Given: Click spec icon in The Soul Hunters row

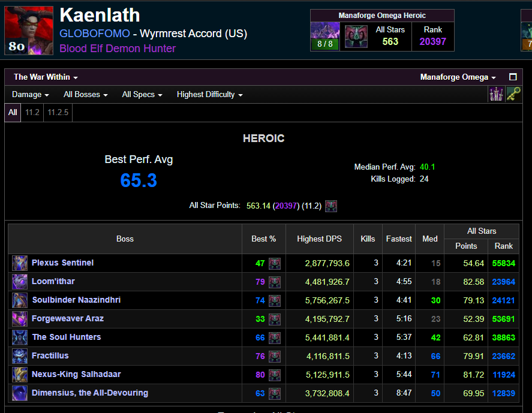Looking at the screenshot, I should (275, 337).
